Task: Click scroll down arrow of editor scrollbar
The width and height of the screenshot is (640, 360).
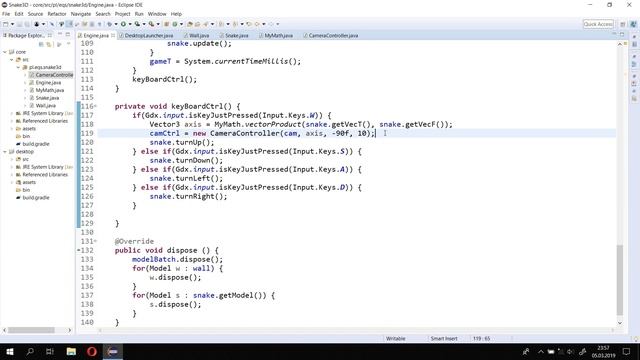Action: click(620, 323)
